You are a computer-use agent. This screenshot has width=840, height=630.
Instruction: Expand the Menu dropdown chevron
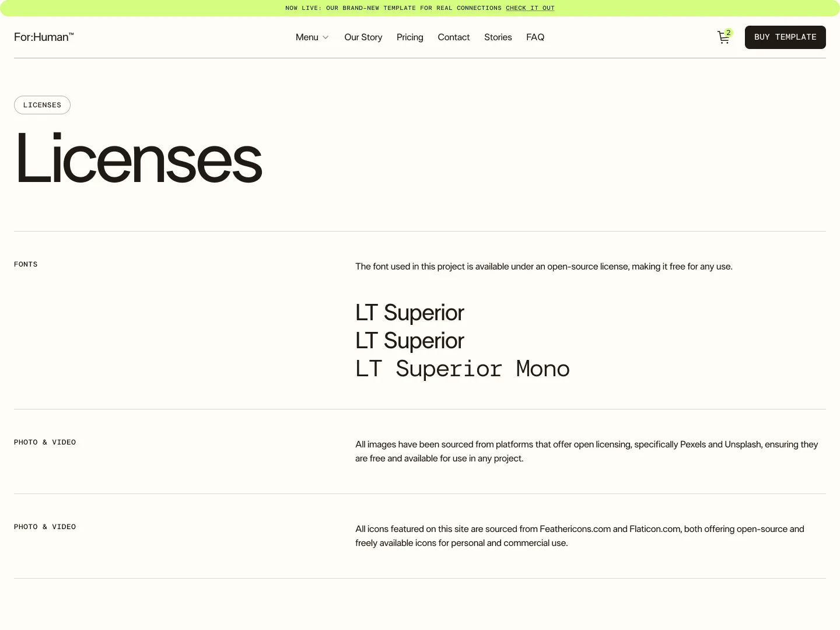click(325, 37)
